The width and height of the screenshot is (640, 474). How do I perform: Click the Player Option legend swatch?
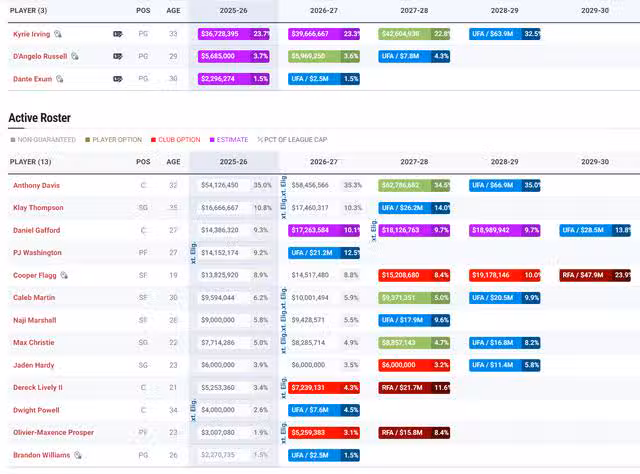click(87, 140)
